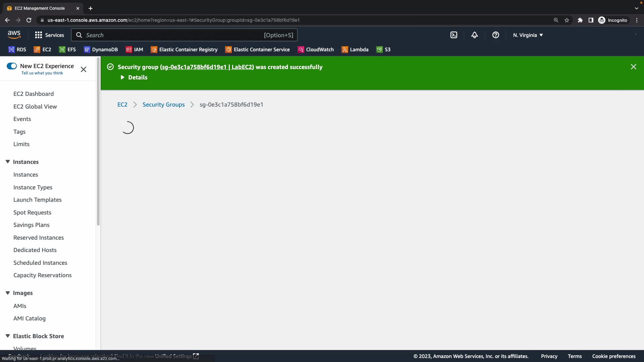Open the notifications bell
This screenshot has width=644, height=362.
[474, 35]
